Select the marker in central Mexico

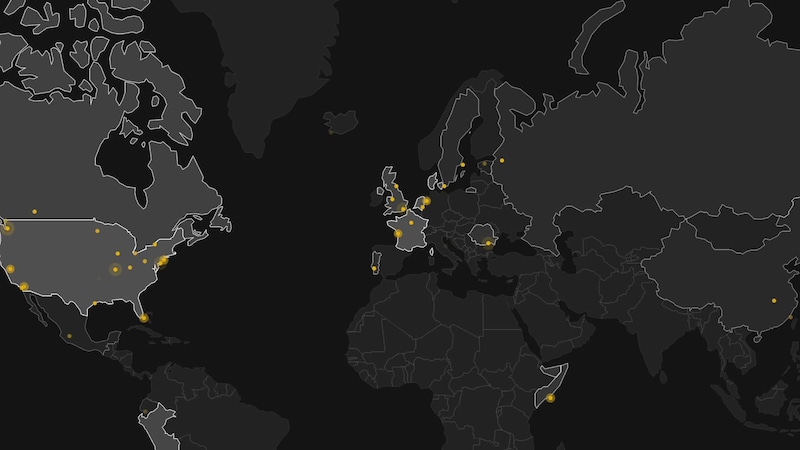point(69,336)
